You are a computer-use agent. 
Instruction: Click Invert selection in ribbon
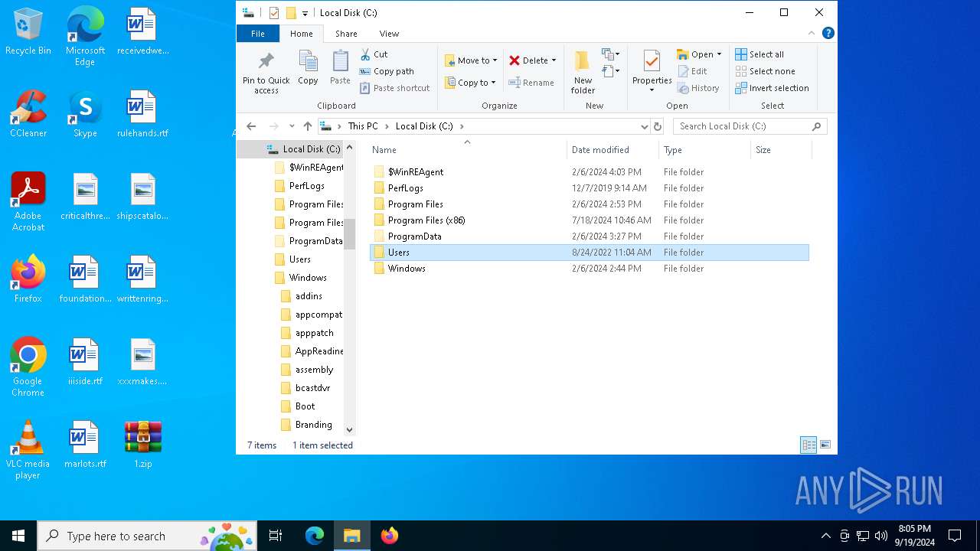point(772,88)
